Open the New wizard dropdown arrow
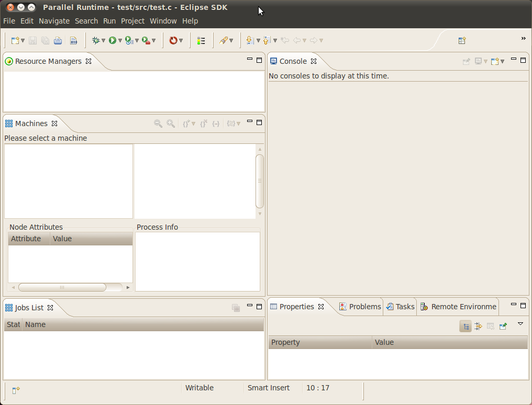The image size is (532, 405). click(23, 41)
